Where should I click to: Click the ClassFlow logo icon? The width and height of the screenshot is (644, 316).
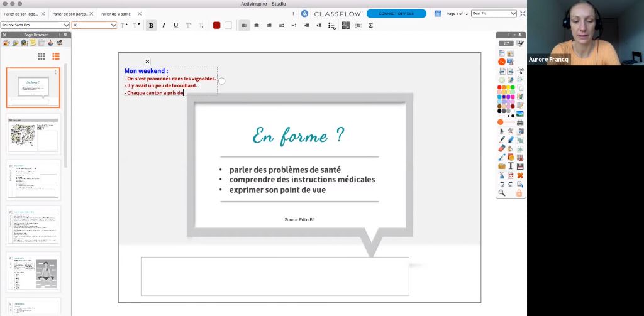click(304, 14)
